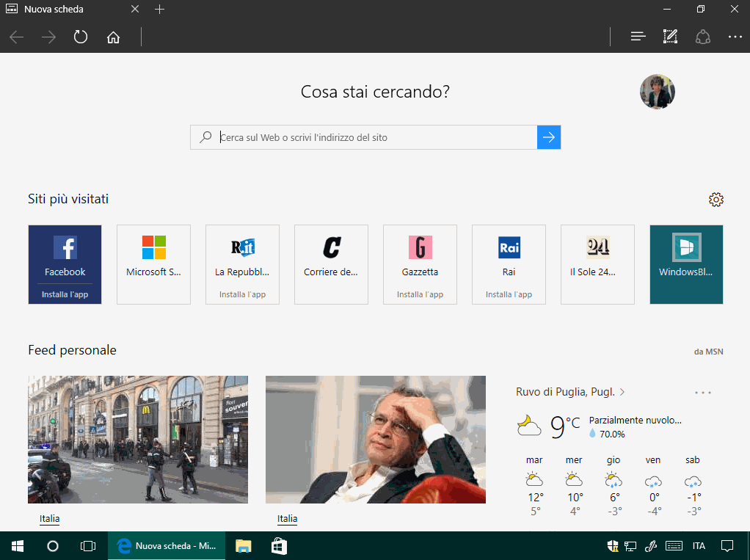This screenshot has height=560, width=750.
Task: Open the user profile picture
Action: tap(658, 92)
